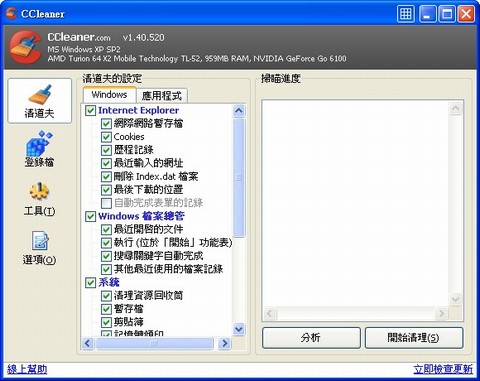Click the results pane scroll up arrow
Screen dimensions: 480x381
click(455, 108)
